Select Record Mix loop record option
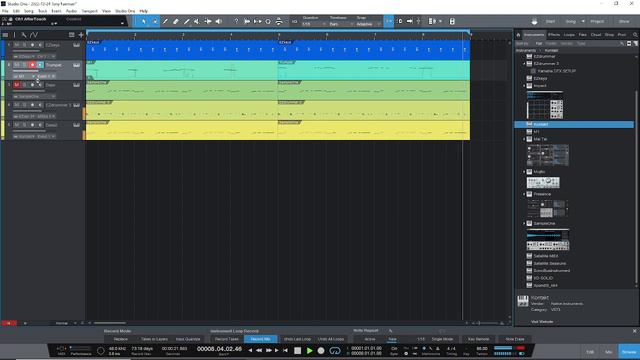The height and width of the screenshot is (360, 640). pos(260,339)
